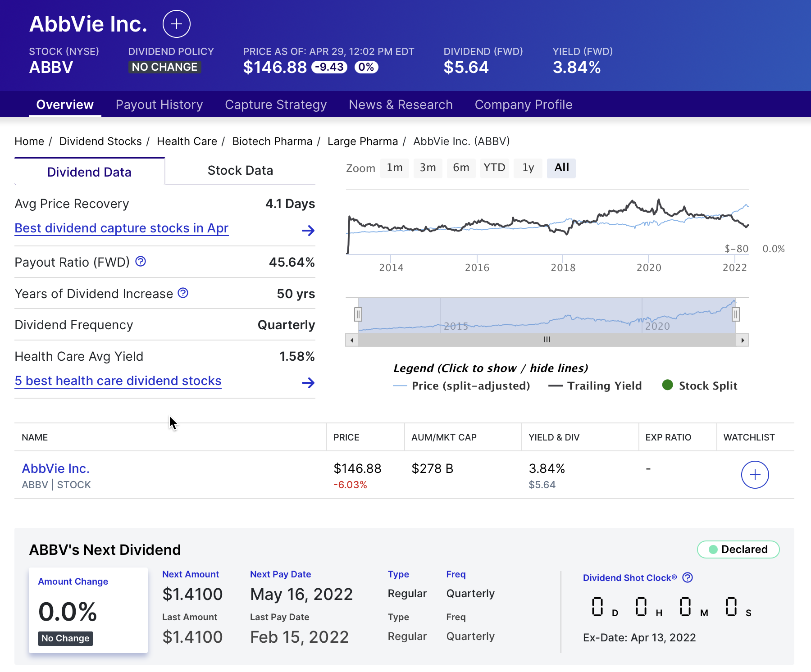Click arrow beside best dividend capture stocks
The width and height of the screenshot is (811, 672).
308,231
